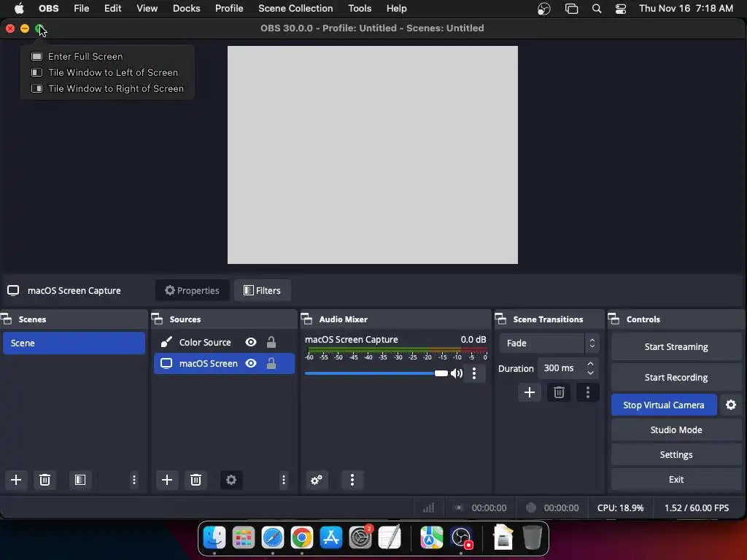This screenshot has height=560, width=747.
Task: Click the gray preview canvas
Action: (373, 155)
